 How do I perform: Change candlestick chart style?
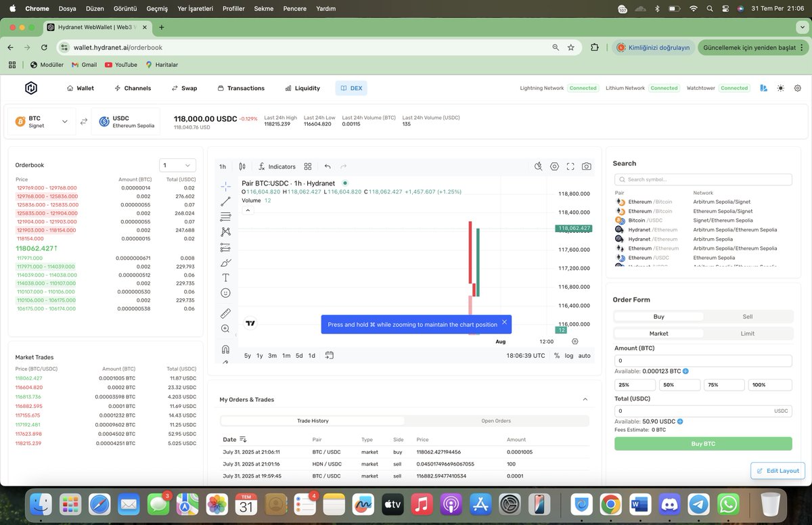click(x=242, y=166)
